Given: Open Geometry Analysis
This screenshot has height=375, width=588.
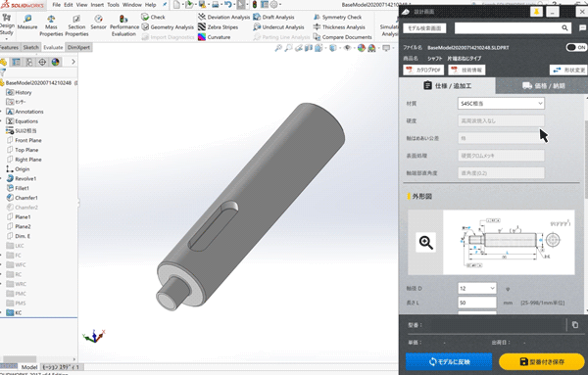Looking at the screenshot, I should pos(168,27).
